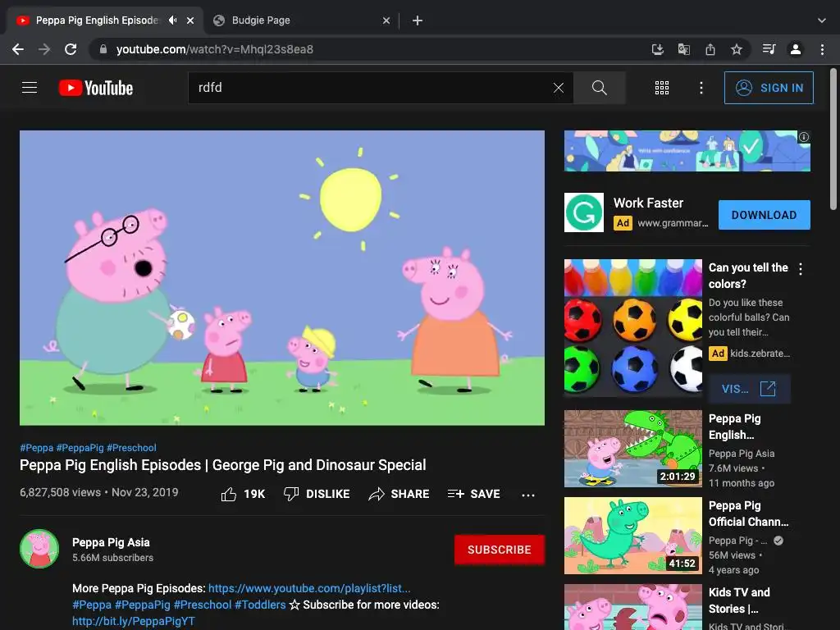Click the 5.66M subscribers text
Image resolution: width=840 pixels, height=630 pixels.
click(112, 558)
